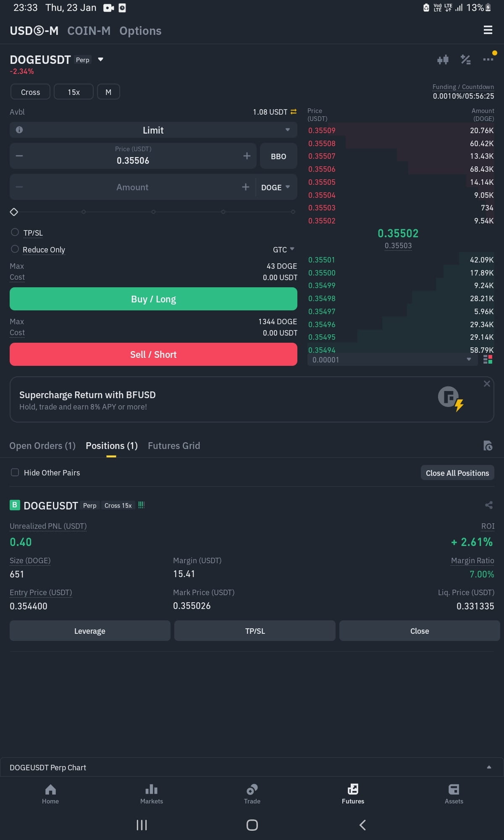Open the 0.00001 price precision dropdown

(x=392, y=360)
